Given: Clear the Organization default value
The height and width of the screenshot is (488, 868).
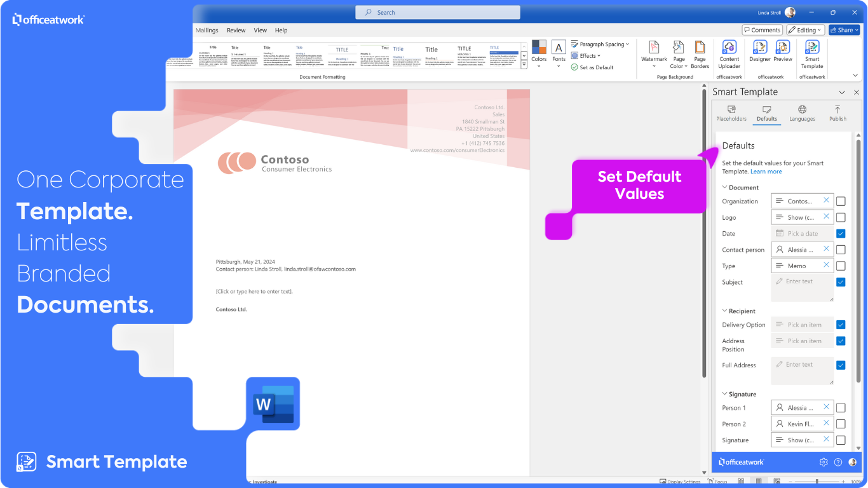Looking at the screenshot, I should click(826, 200).
